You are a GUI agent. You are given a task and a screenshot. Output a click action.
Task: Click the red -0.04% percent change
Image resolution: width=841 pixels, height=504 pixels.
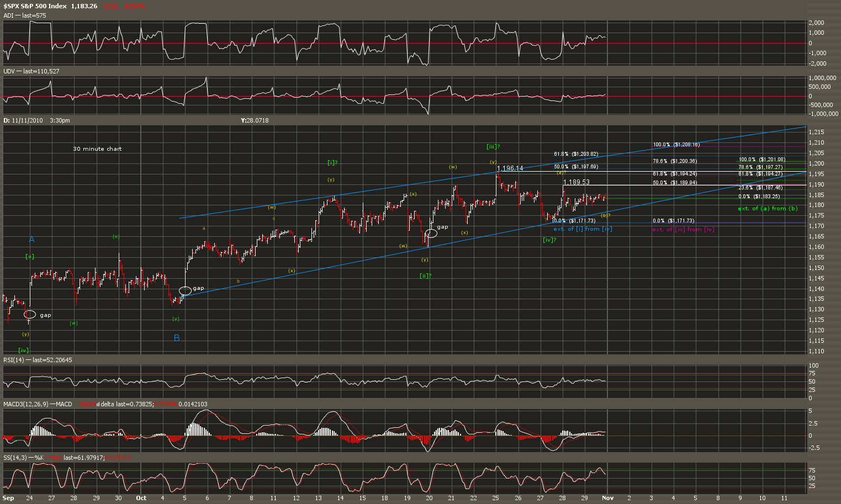click(135, 6)
